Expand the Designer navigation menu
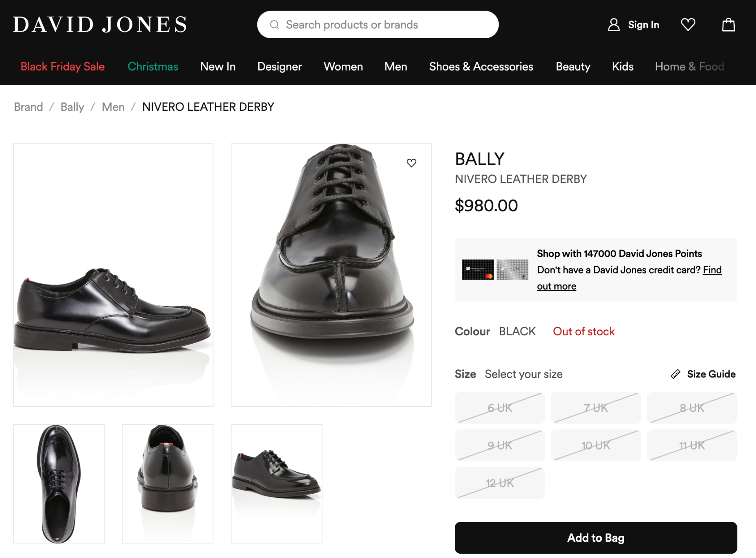The width and height of the screenshot is (756, 558). 280,67
